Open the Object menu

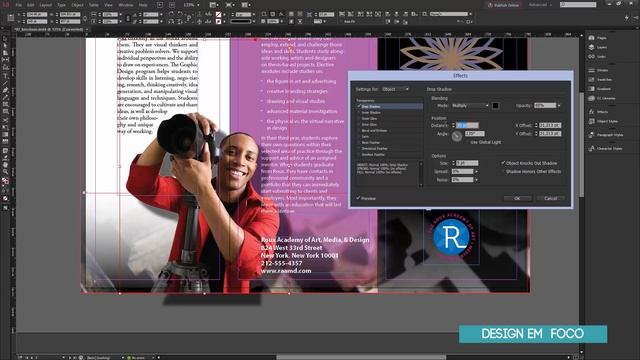(77, 5)
